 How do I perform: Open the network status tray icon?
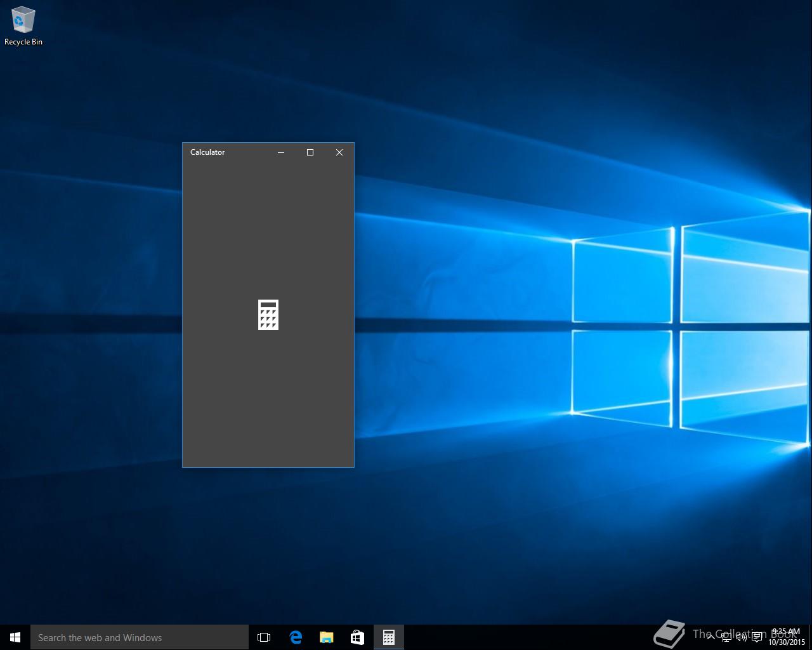click(x=726, y=637)
